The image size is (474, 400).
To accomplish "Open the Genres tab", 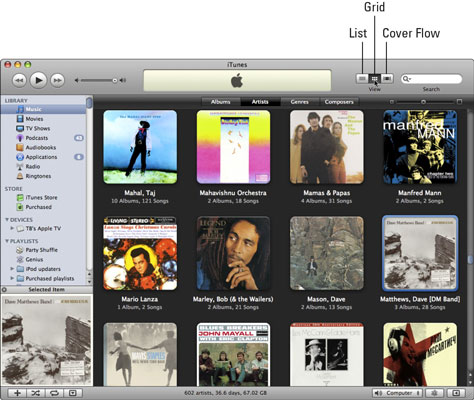I will (x=300, y=102).
